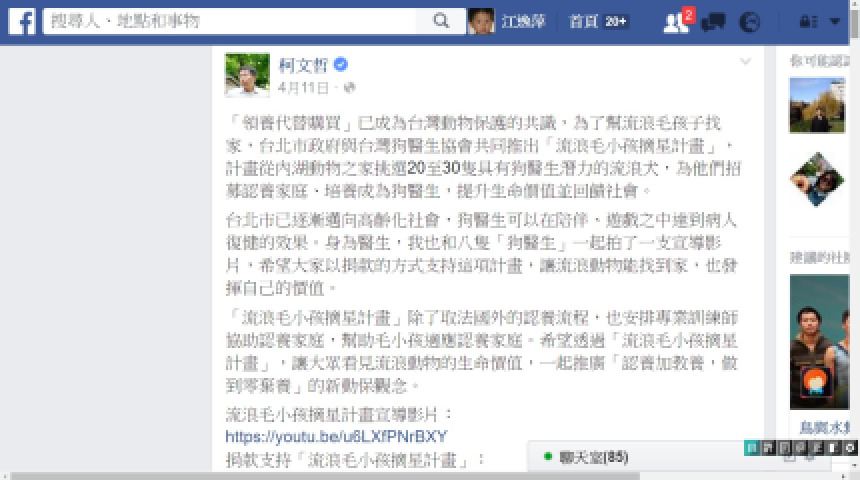The image size is (860, 480).
Task: Click 柯文哲 profile picture thumbnail
Action: [x=247, y=75]
